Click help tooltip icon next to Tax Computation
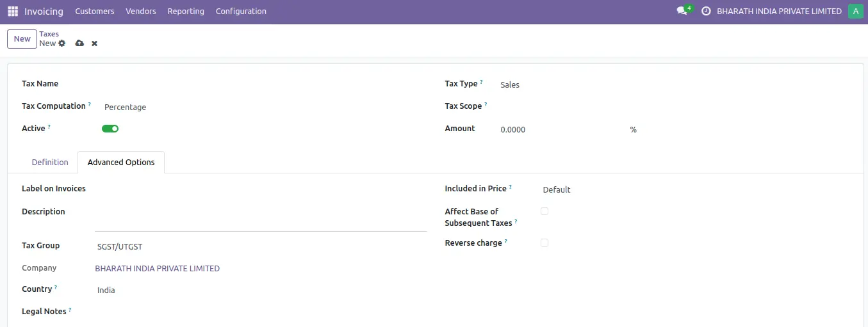Image resolution: width=868 pixels, height=327 pixels. click(x=90, y=104)
